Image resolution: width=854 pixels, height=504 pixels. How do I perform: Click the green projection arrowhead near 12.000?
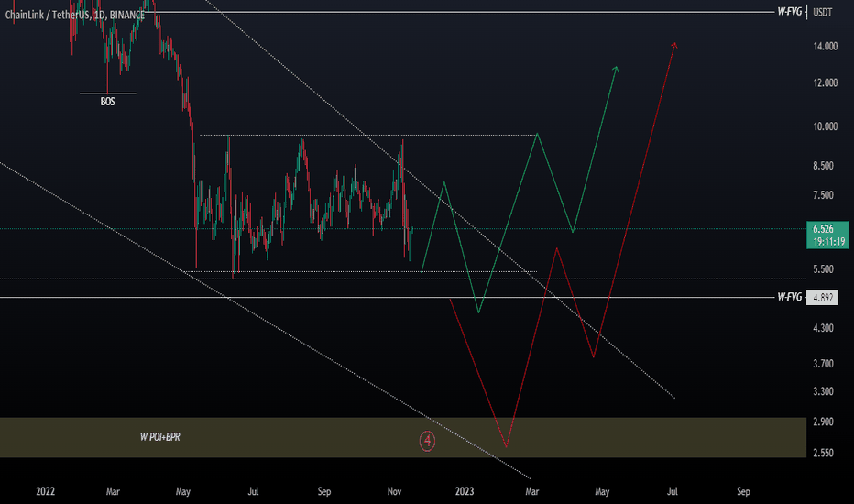coord(616,69)
